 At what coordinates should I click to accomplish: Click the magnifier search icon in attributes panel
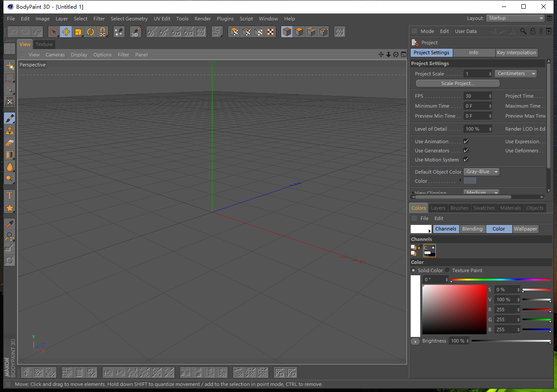523,31
